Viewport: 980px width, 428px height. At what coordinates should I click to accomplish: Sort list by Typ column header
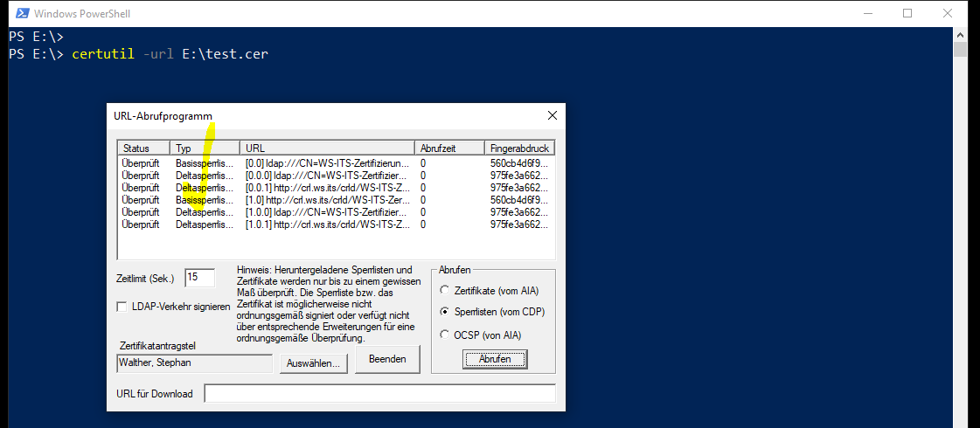point(205,148)
